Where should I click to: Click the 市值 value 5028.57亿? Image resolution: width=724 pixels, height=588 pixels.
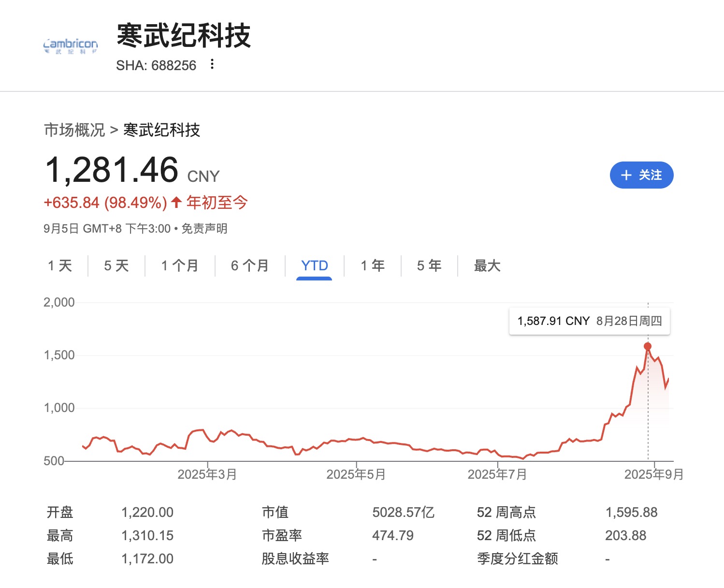pos(404,513)
